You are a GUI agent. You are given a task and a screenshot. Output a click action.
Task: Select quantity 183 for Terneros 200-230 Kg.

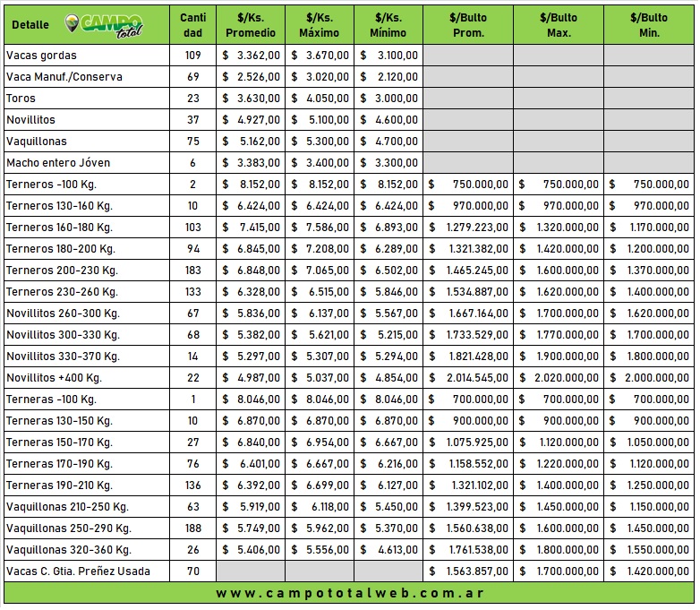[192, 271]
